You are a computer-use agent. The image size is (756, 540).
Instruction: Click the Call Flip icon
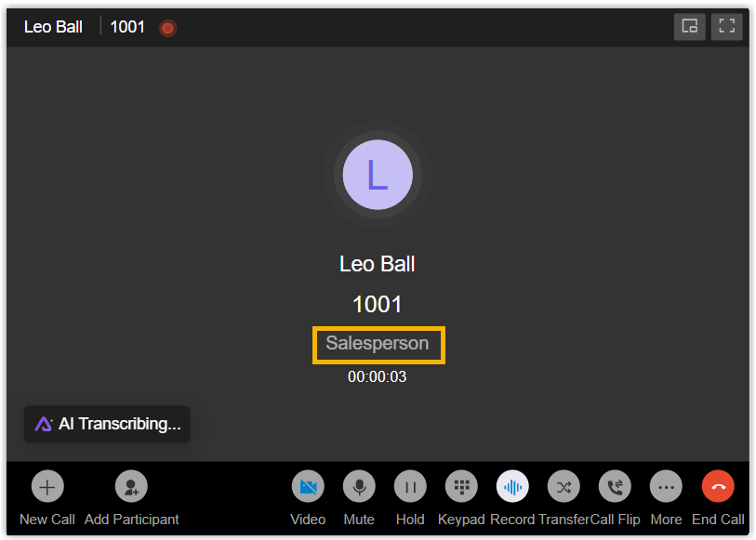pos(615,486)
